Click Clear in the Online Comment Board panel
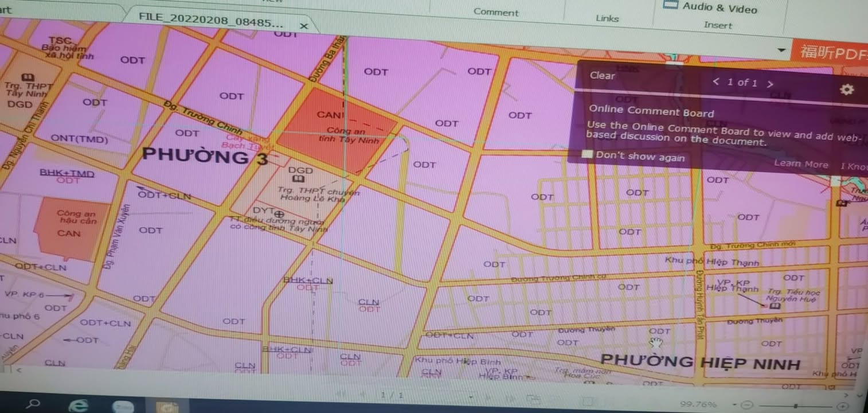 coord(601,76)
